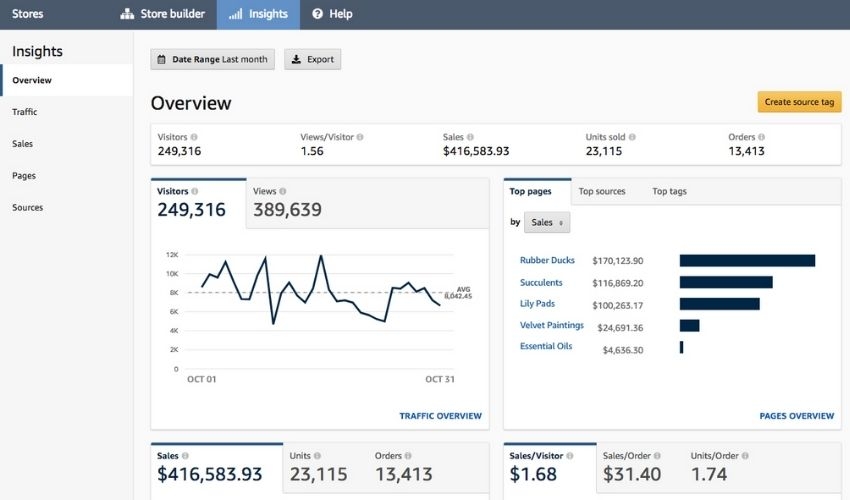Screen dimensions: 850x500
Task: Click the calendar icon in Date Range
Action: pyautogui.click(x=162, y=59)
